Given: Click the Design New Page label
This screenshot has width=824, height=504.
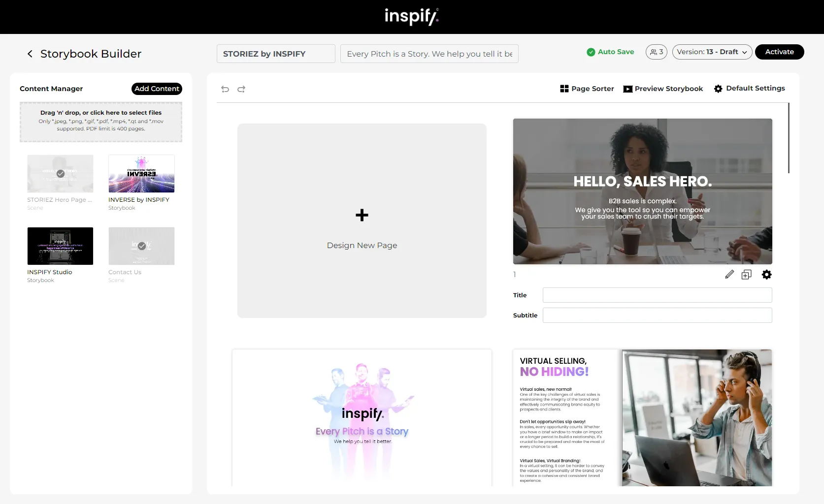Looking at the screenshot, I should (x=362, y=245).
